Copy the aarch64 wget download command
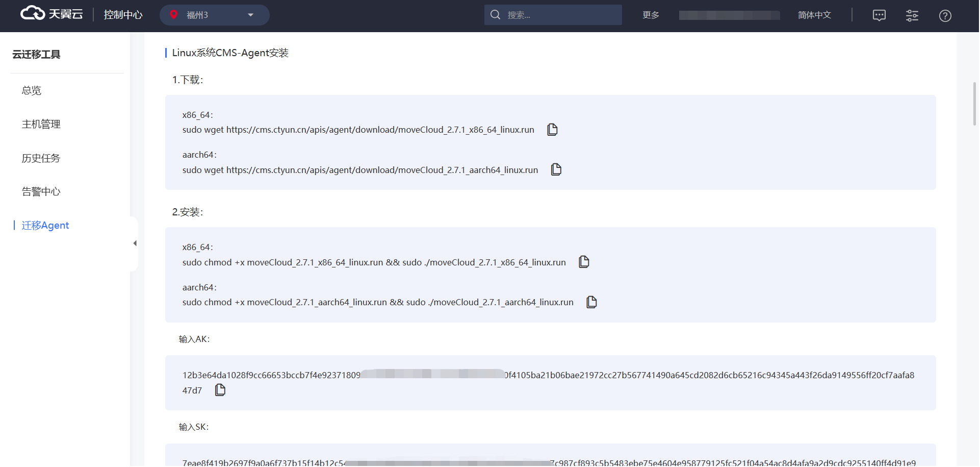 point(556,169)
